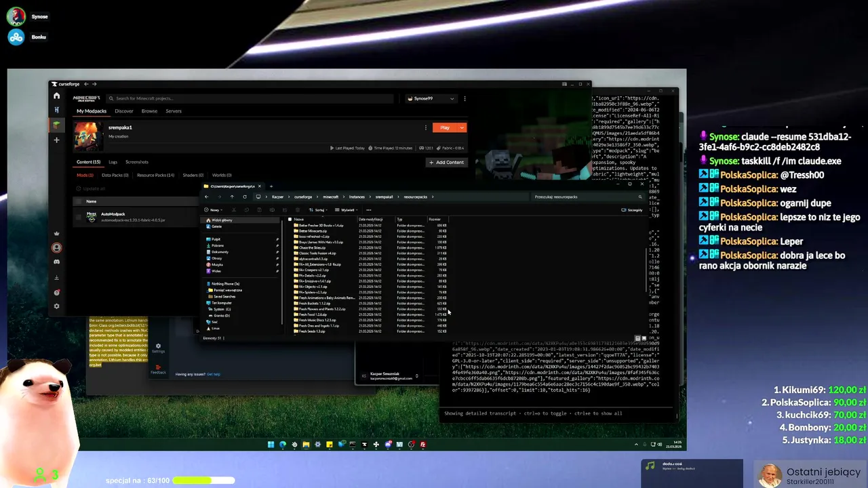The image size is (868, 488).
Task: Open the File Explorer icon on the taskbar
Action: point(306,445)
